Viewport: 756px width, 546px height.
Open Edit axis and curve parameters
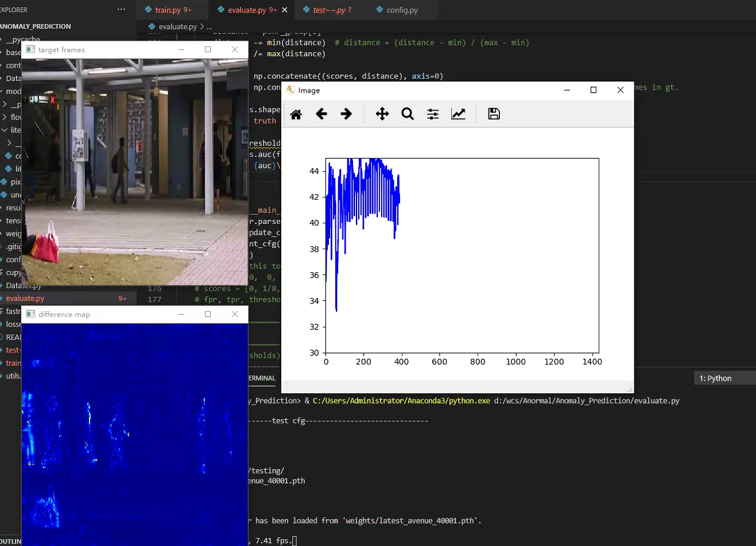(458, 114)
